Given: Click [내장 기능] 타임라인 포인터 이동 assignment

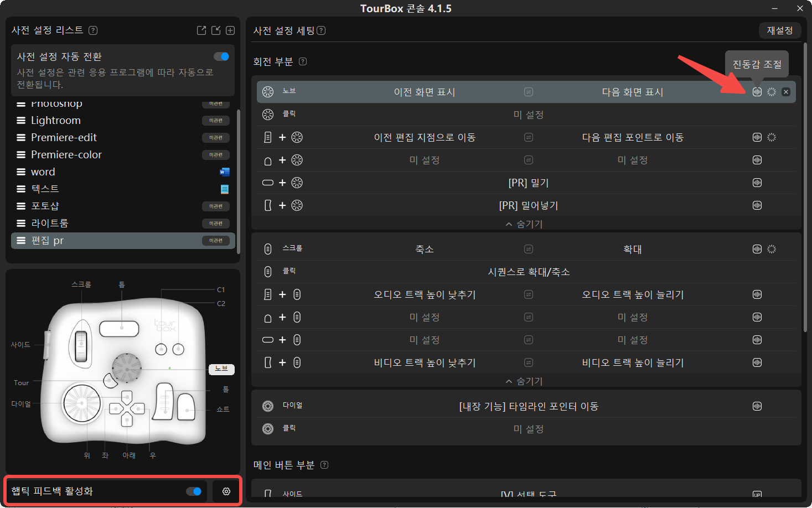Looking at the screenshot, I should (529, 406).
